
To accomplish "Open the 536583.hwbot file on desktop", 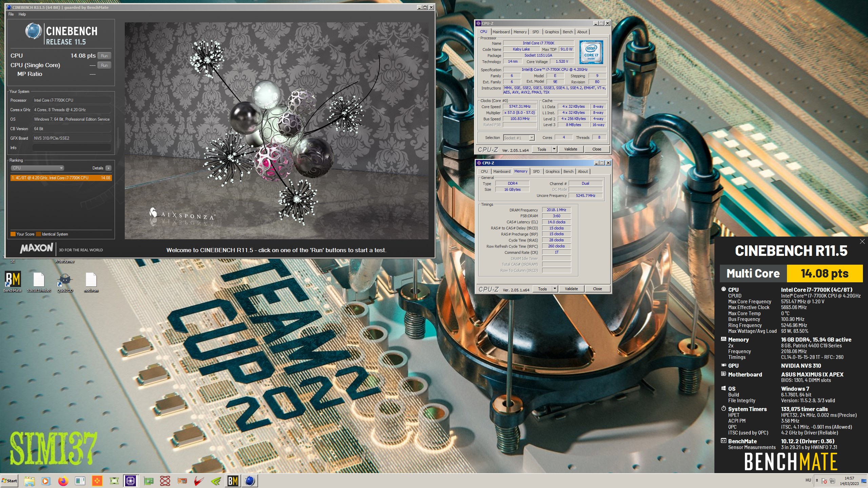I will pyautogui.click(x=39, y=281).
